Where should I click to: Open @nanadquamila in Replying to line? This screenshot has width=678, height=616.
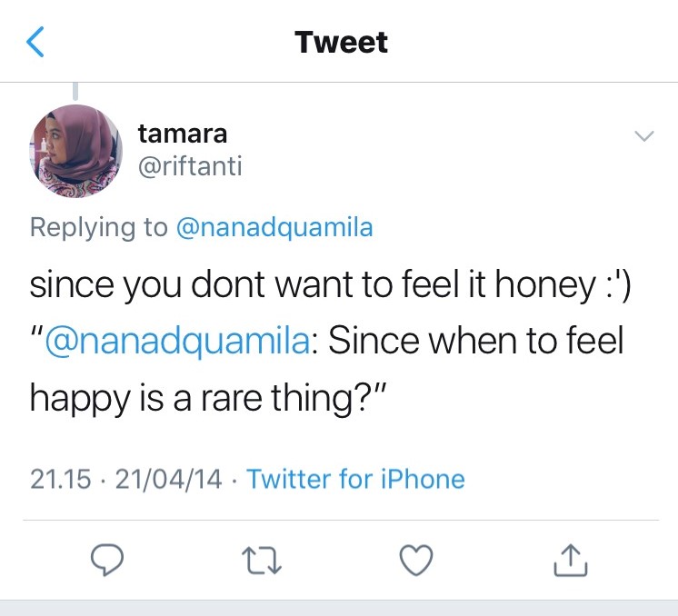(274, 227)
